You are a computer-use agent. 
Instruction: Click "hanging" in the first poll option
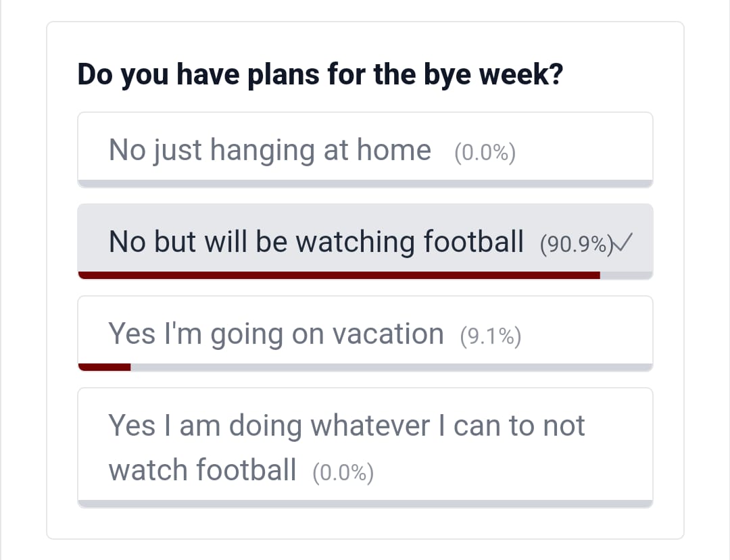262,151
